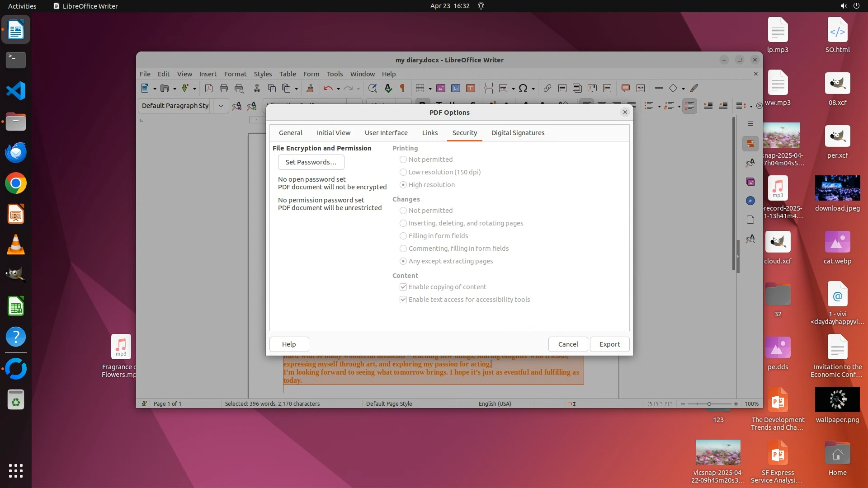This screenshot has width=868, height=488.
Task: Toggle Formatting Marks pilcrow icon
Action: click(402, 88)
